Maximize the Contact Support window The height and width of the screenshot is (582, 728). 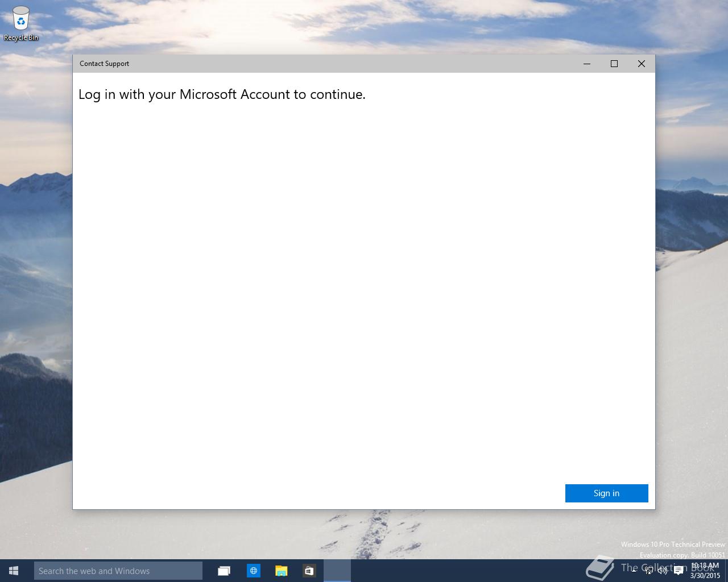[614, 64]
